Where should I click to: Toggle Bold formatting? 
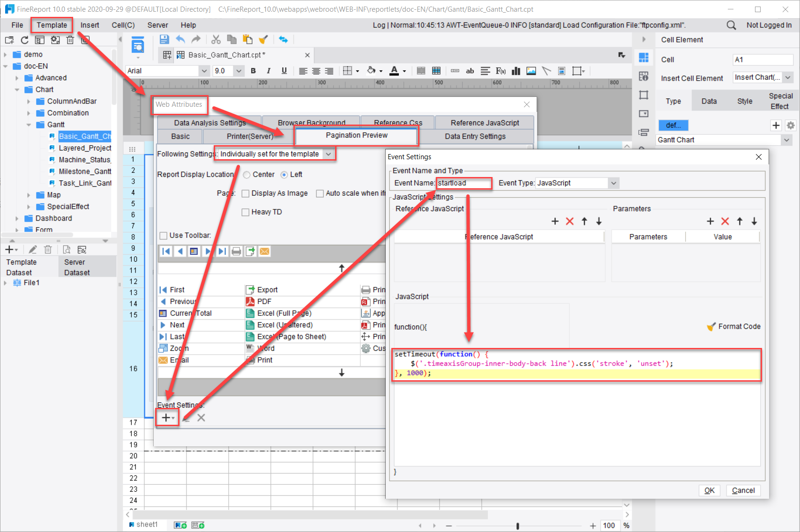pos(253,71)
